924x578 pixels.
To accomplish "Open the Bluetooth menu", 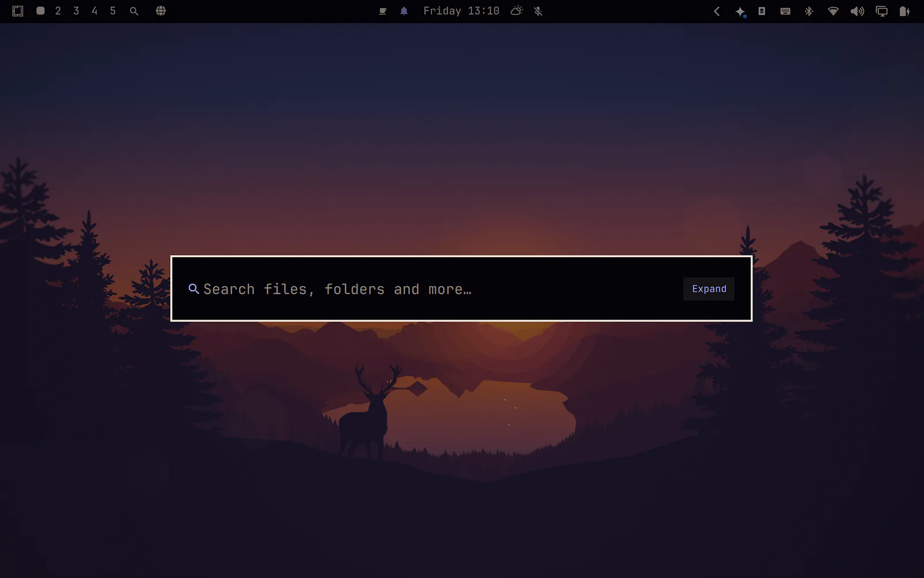I will coord(809,11).
